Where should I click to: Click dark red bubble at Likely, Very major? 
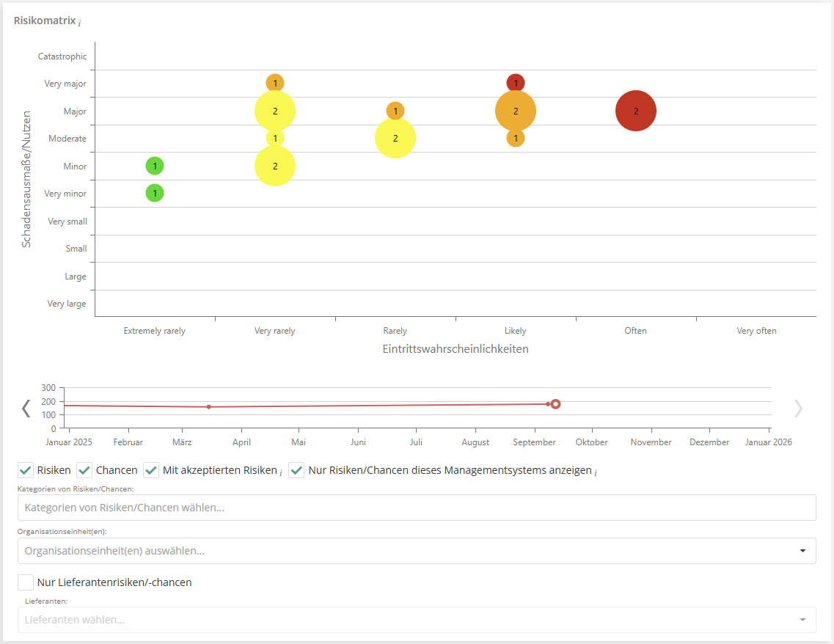click(516, 83)
